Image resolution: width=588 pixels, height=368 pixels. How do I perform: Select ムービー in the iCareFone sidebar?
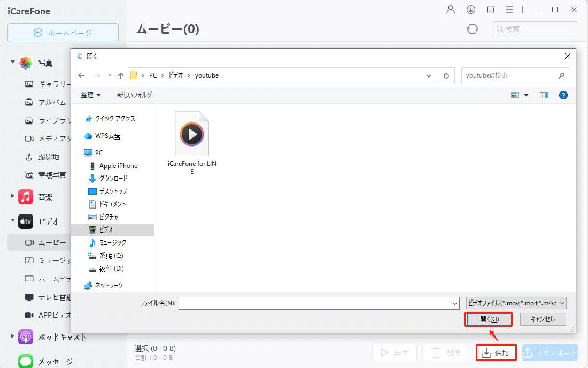39,243
